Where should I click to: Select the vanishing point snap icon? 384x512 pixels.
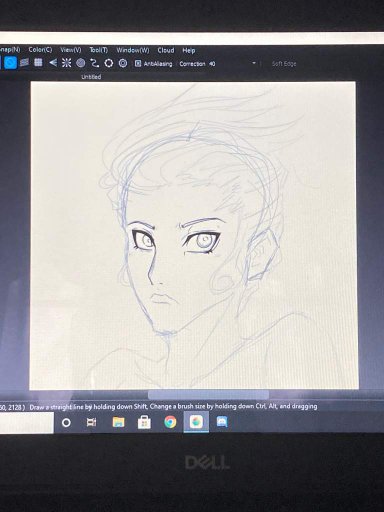(53, 63)
